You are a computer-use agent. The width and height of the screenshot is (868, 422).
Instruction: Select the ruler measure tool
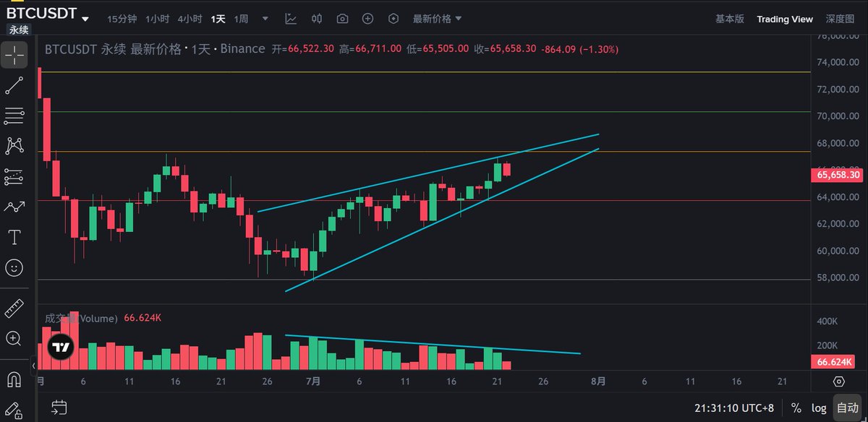point(14,309)
